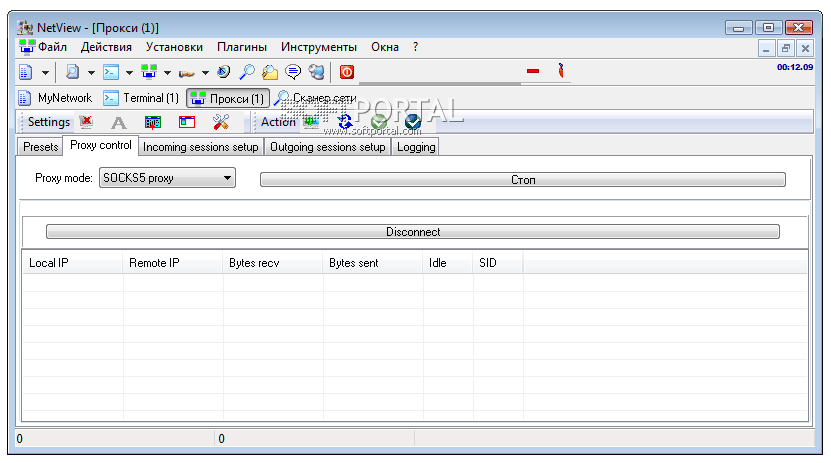This screenshot has height=463, width=831.
Task: Click the red power toolbar icon
Action: coord(347,72)
